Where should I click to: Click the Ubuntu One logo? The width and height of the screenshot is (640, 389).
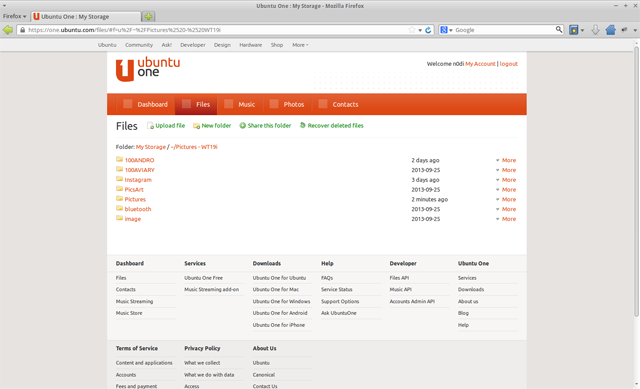(x=148, y=69)
